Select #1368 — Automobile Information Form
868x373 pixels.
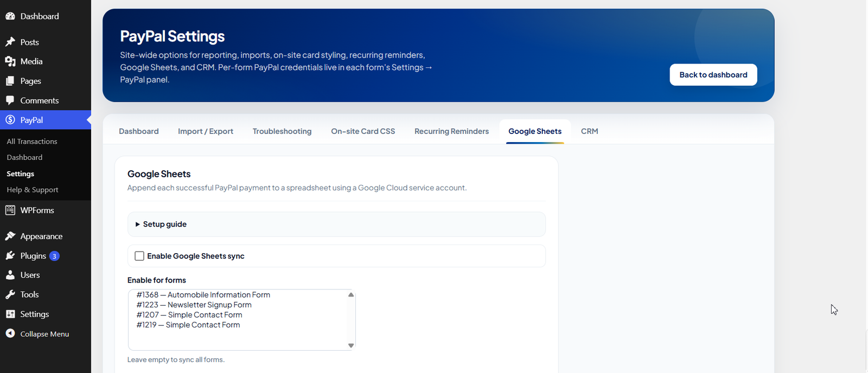[x=203, y=295]
